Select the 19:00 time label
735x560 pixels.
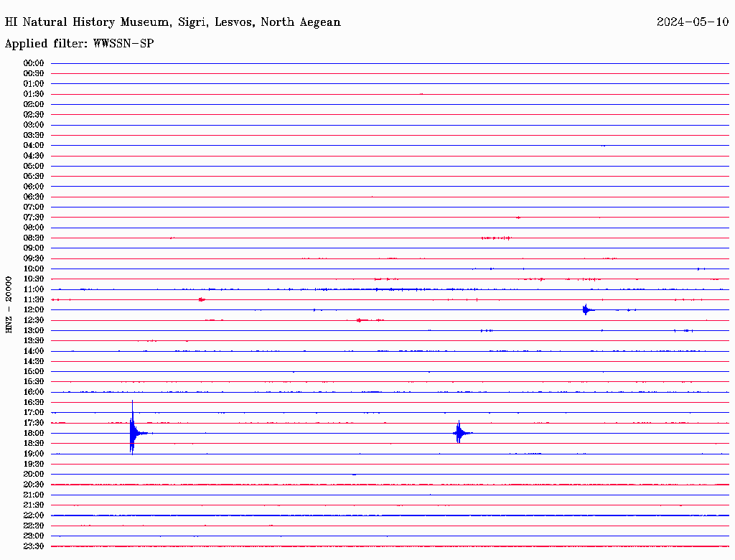click(x=34, y=454)
